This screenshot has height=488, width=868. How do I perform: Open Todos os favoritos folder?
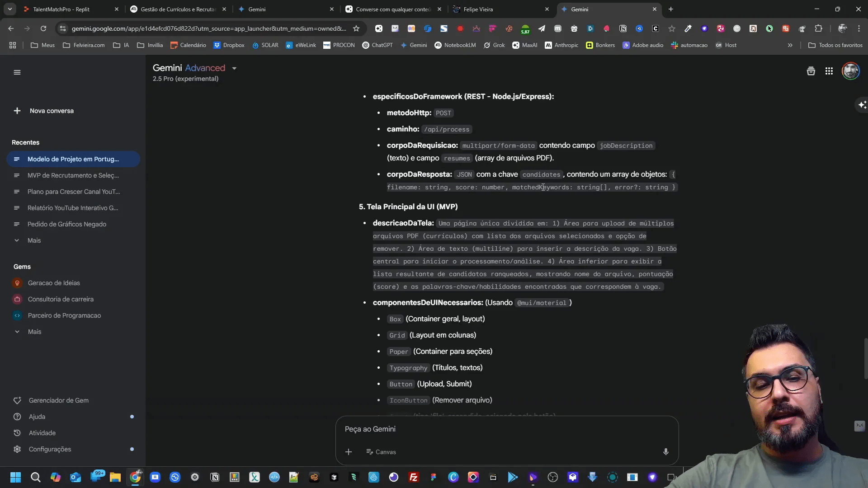[x=835, y=45]
